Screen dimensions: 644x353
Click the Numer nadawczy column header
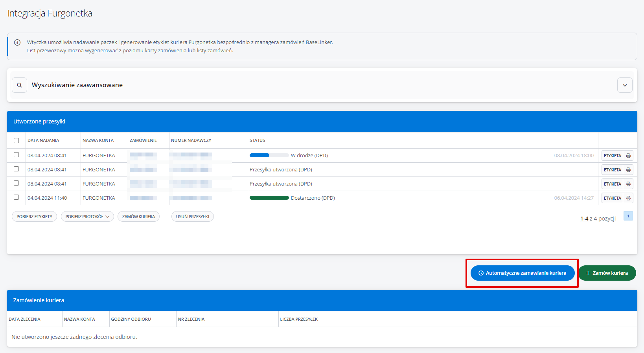pyautogui.click(x=191, y=140)
